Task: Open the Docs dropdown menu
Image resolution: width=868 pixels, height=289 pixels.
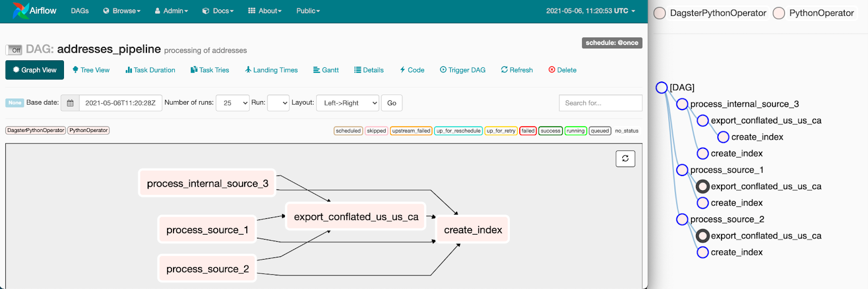Action: tap(218, 11)
